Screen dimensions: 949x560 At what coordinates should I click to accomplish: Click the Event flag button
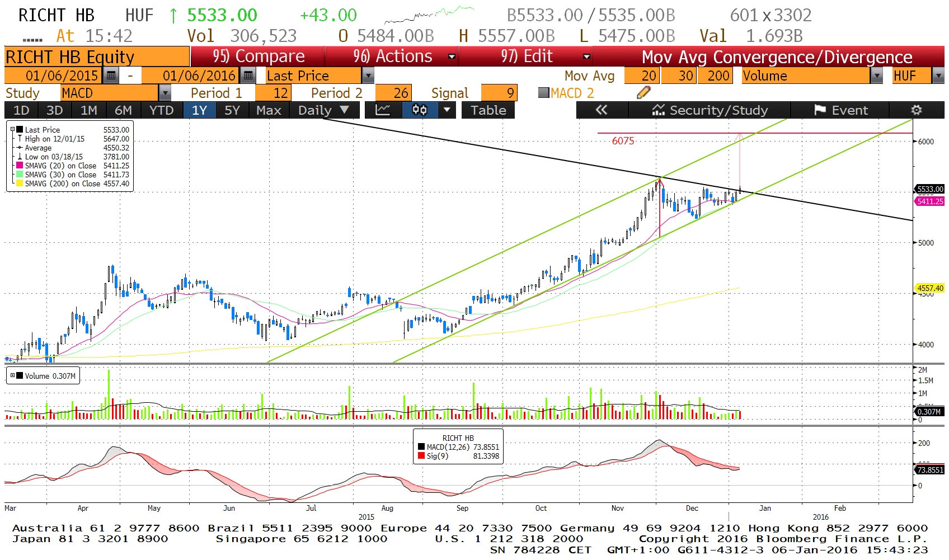click(x=840, y=110)
